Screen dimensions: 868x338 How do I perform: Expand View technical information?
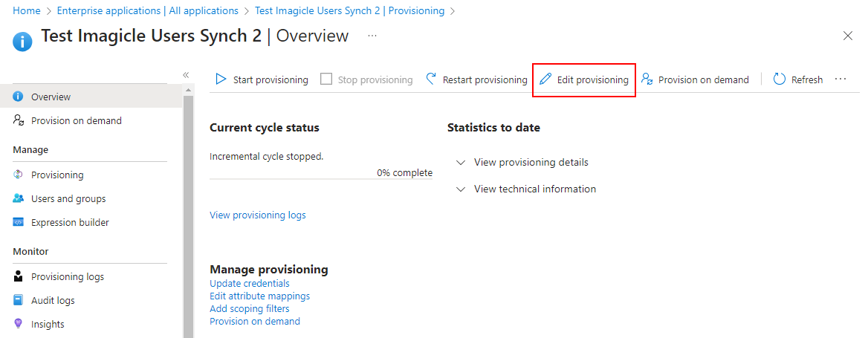coord(534,189)
